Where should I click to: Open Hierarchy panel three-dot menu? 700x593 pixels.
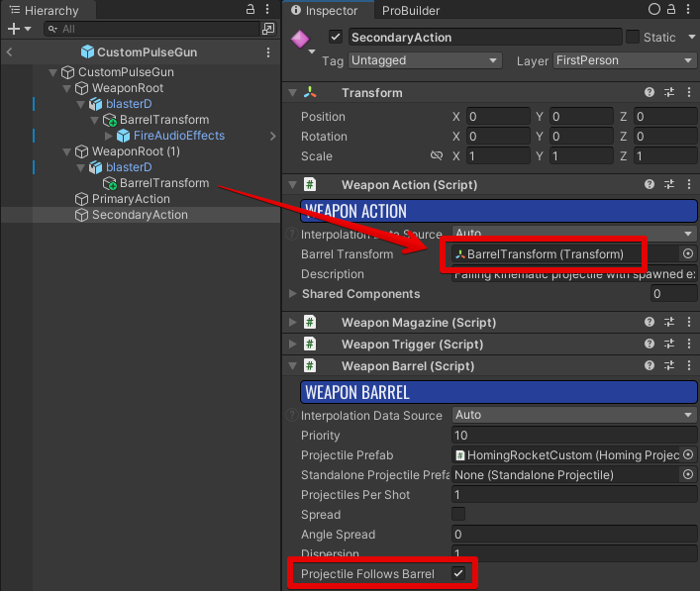(x=267, y=9)
